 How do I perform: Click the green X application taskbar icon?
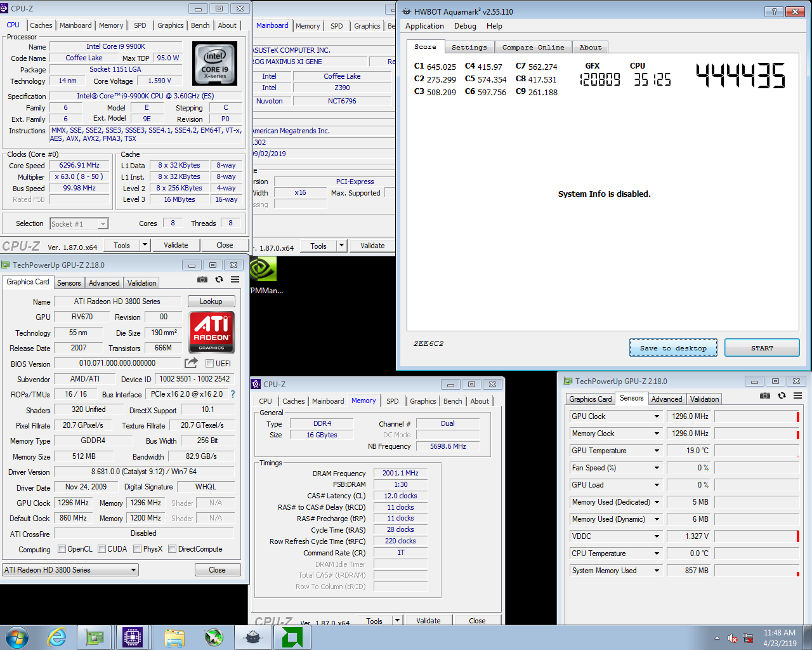coord(214,637)
